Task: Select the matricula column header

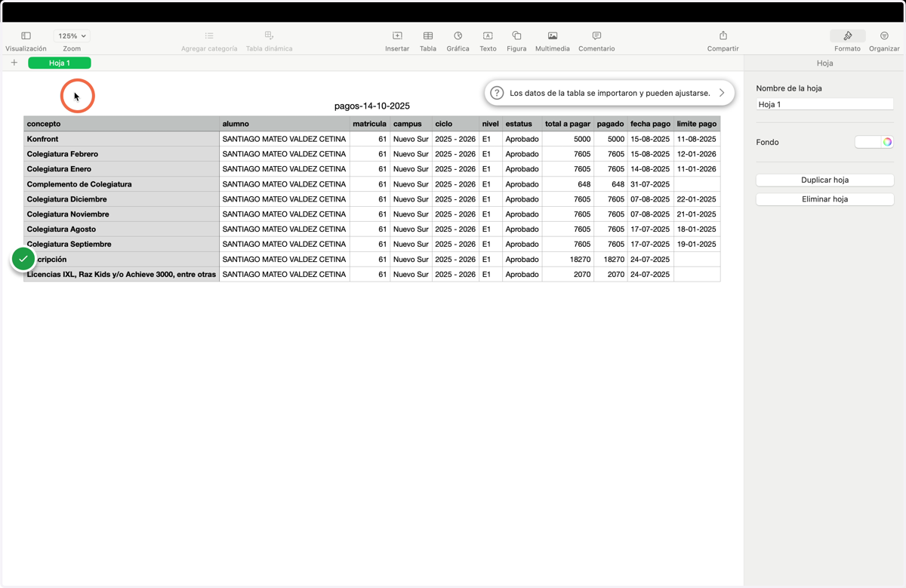Action: (370, 124)
